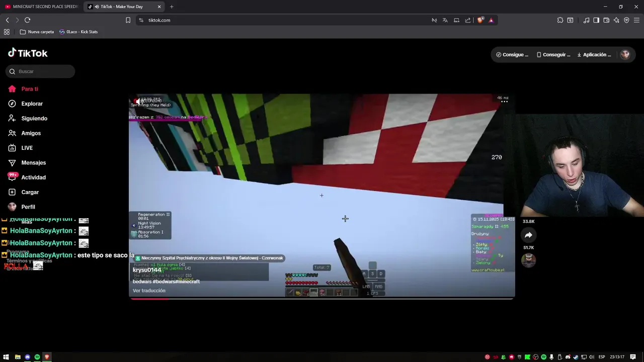The width and height of the screenshot is (644, 362).
Task: Click the TikTok logo
Action: pyautogui.click(x=28, y=53)
